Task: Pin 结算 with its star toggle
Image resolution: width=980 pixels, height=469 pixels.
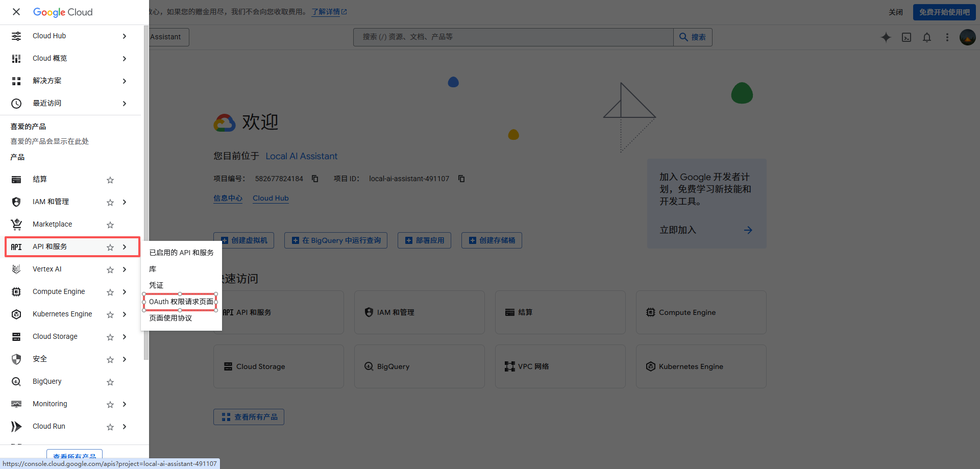Action: click(x=110, y=180)
